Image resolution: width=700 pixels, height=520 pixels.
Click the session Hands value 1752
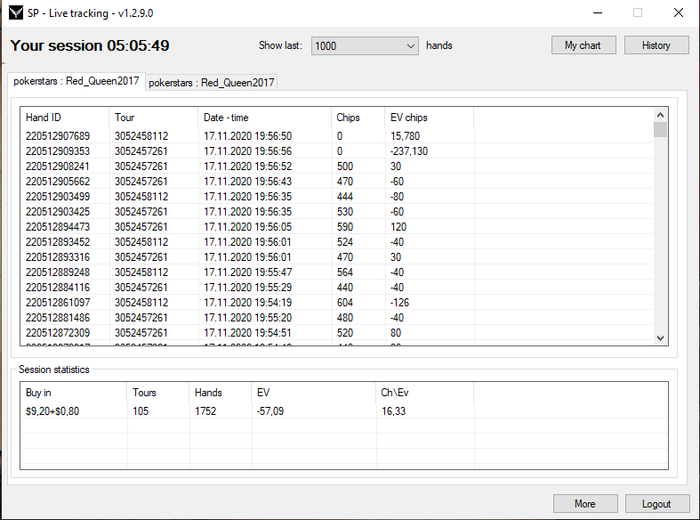pos(205,411)
